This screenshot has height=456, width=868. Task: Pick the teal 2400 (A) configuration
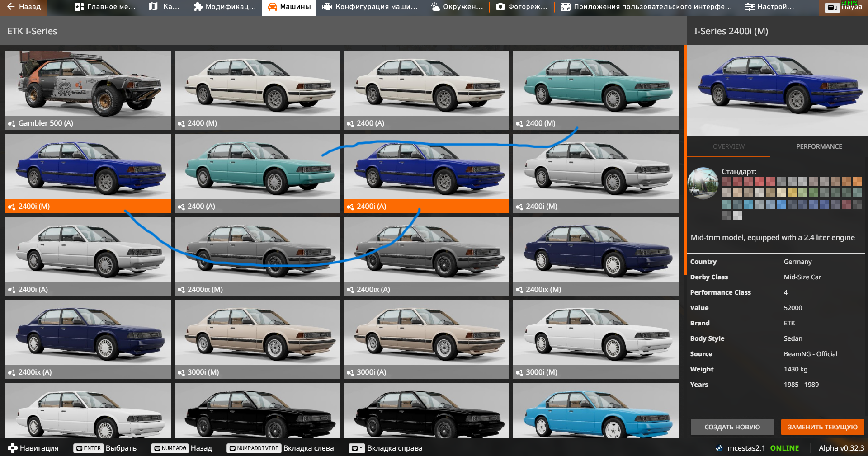pos(257,174)
